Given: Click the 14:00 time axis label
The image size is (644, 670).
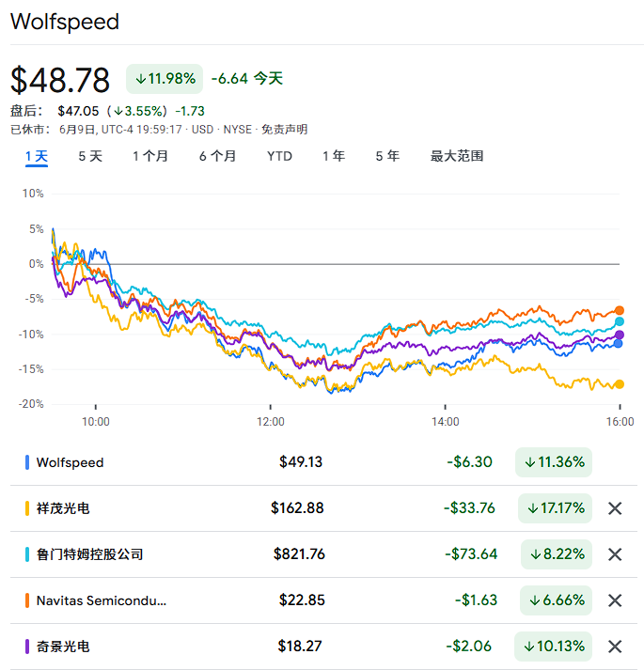Looking at the screenshot, I should [445, 422].
